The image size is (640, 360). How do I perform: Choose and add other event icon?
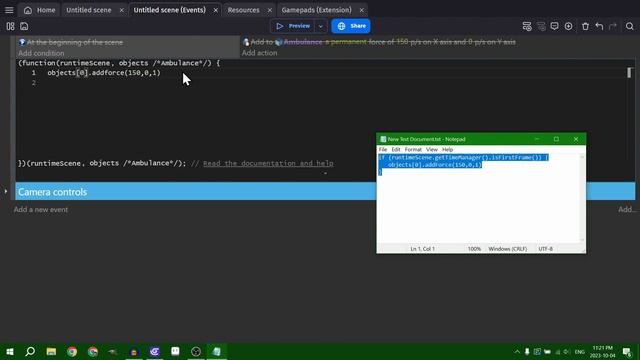(568, 26)
